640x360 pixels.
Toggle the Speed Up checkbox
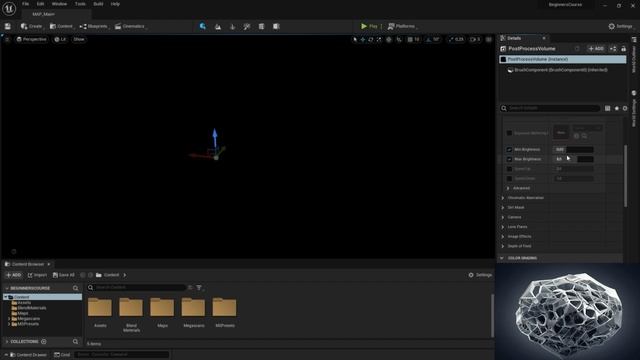point(509,169)
